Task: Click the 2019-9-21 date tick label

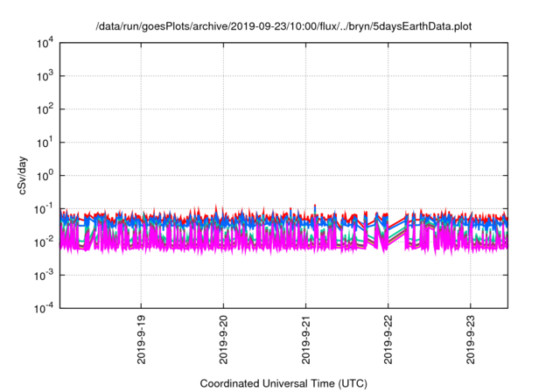Action: point(306,339)
